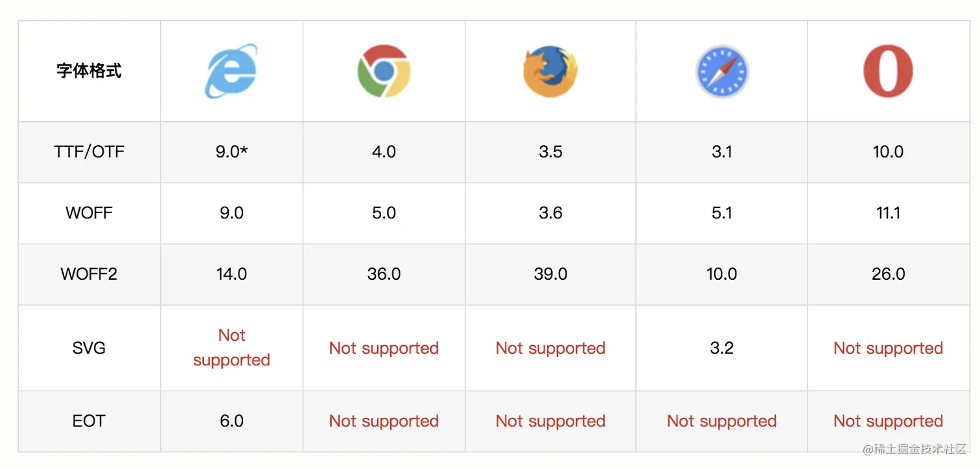The image size is (980, 469).
Task: Click Safari's Not supported EOT cell
Action: [721, 421]
